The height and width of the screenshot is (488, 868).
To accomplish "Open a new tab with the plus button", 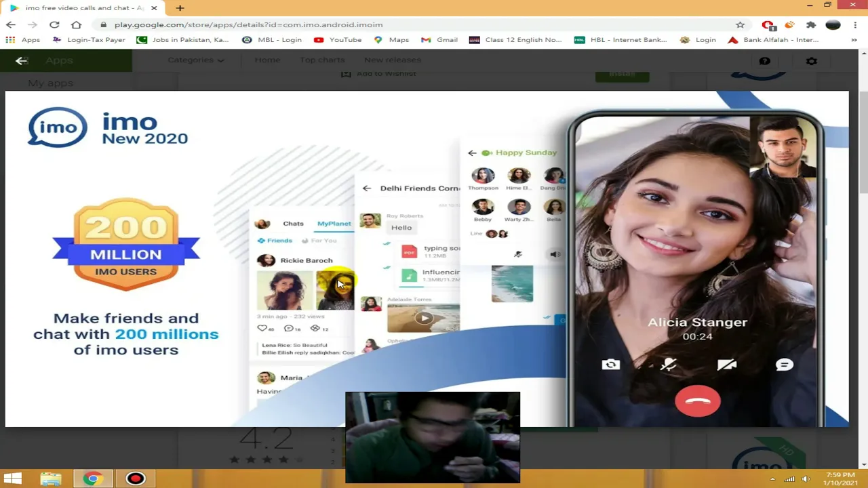I will 180,8.
